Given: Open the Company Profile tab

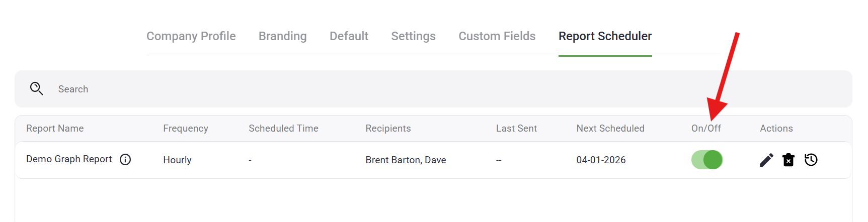Looking at the screenshot, I should tap(191, 36).
